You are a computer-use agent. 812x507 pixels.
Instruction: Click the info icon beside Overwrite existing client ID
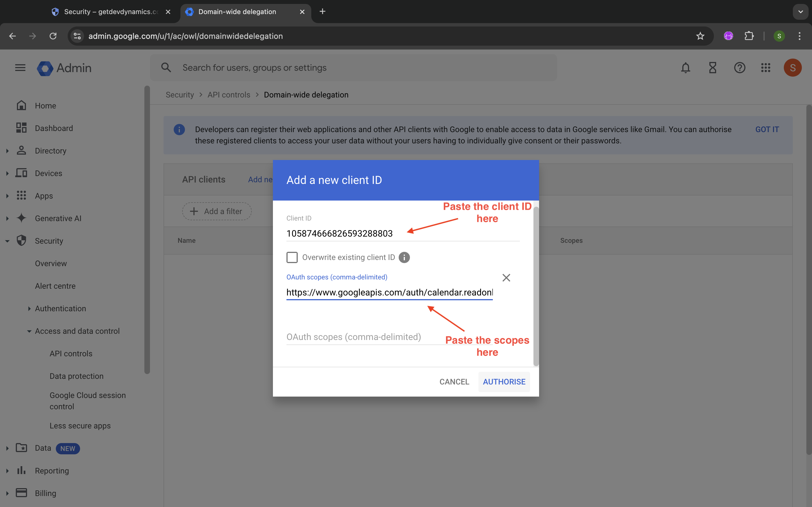pos(404,257)
